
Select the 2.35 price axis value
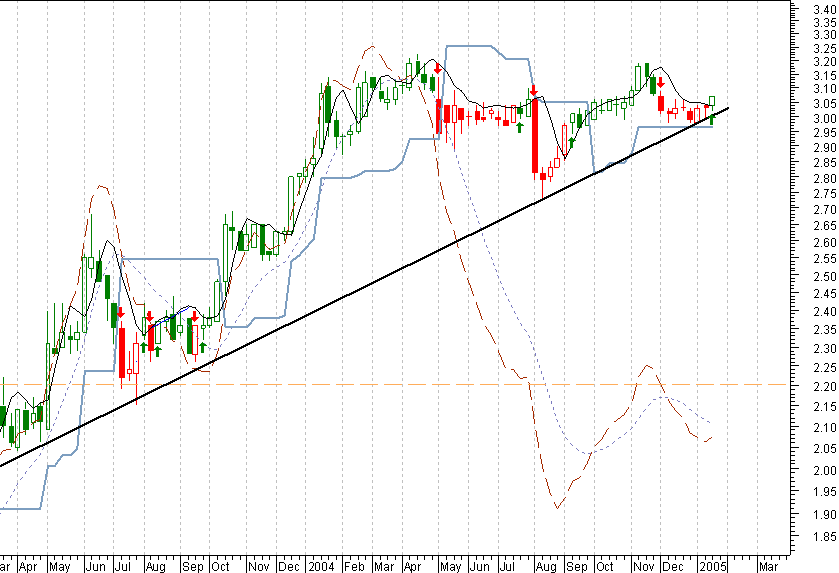(x=825, y=330)
